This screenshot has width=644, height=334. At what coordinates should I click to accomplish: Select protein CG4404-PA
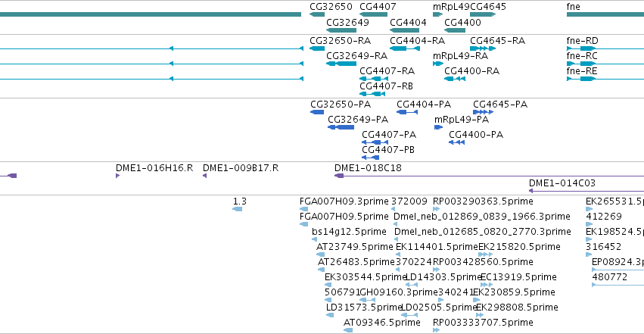(x=407, y=112)
